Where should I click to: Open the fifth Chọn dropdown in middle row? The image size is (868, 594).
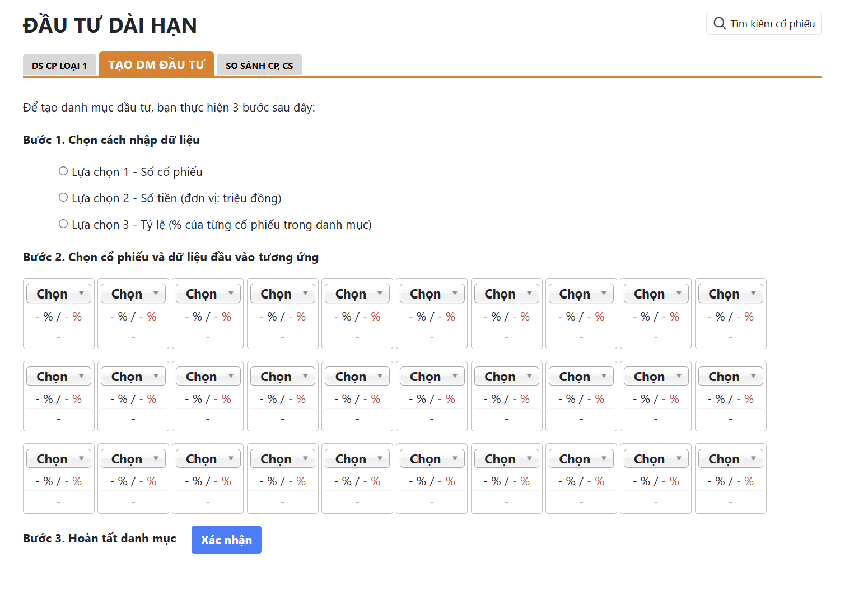coord(357,376)
